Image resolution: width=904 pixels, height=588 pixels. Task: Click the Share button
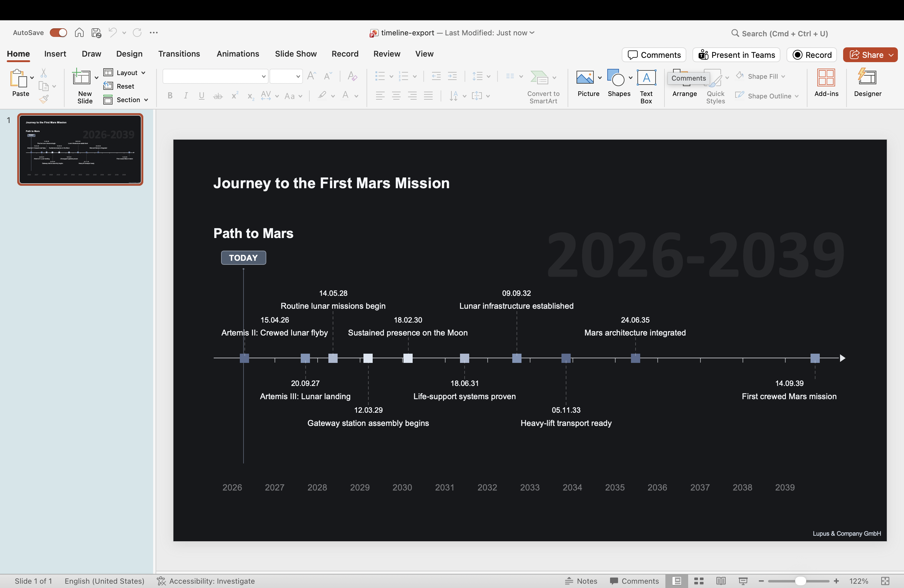[x=870, y=54]
